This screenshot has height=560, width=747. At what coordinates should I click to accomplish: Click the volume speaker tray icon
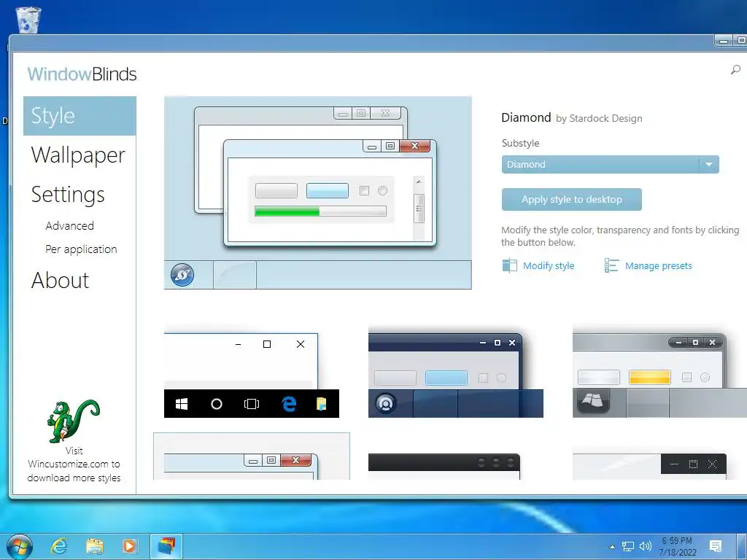[646, 547]
